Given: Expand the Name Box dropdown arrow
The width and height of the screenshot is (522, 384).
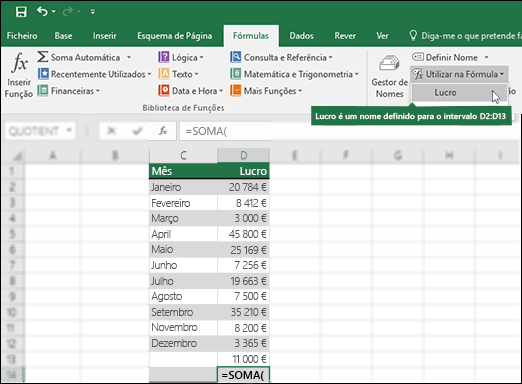Looking at the screenshot, I should pyautogui.click(x=69, y=130).
